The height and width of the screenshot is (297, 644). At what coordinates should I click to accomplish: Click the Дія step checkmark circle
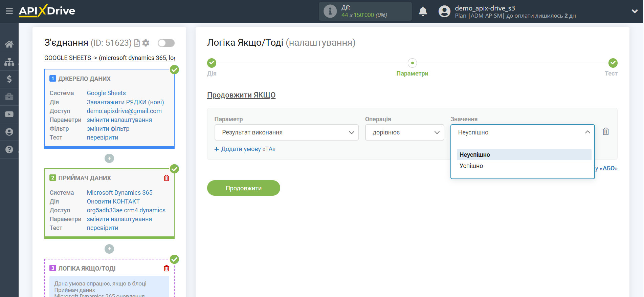click(212, 63)
